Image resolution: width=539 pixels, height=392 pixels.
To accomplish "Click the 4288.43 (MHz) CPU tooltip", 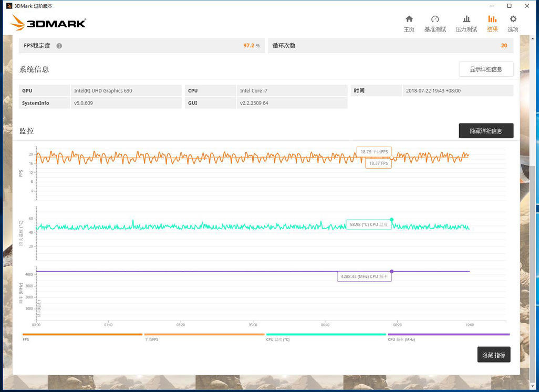I will (364, 276).
